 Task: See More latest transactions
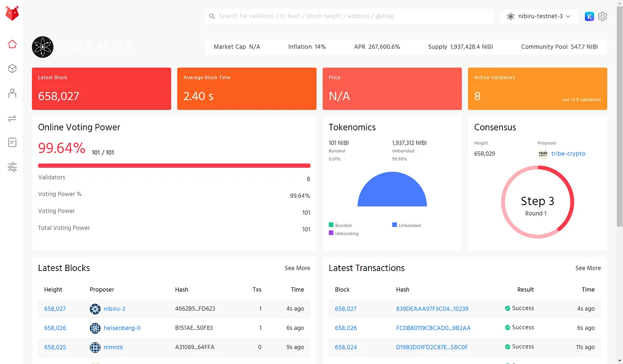(x=588, y=268)
